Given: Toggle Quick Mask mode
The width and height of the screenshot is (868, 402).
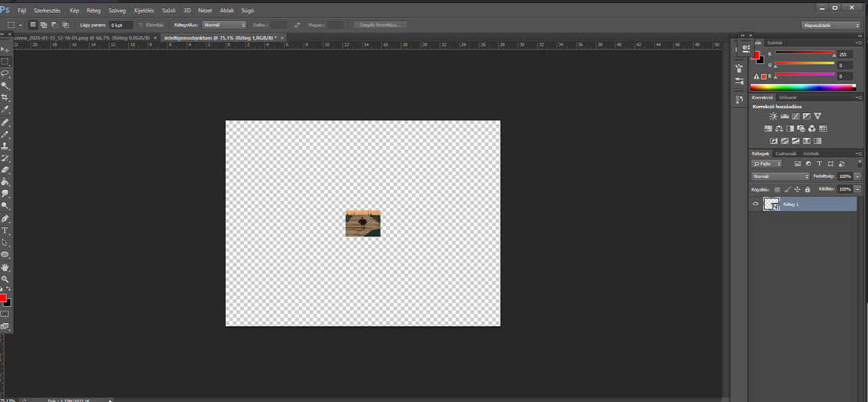Looking at the screenshot, I should pyautogui.click(x=5, y=314).
